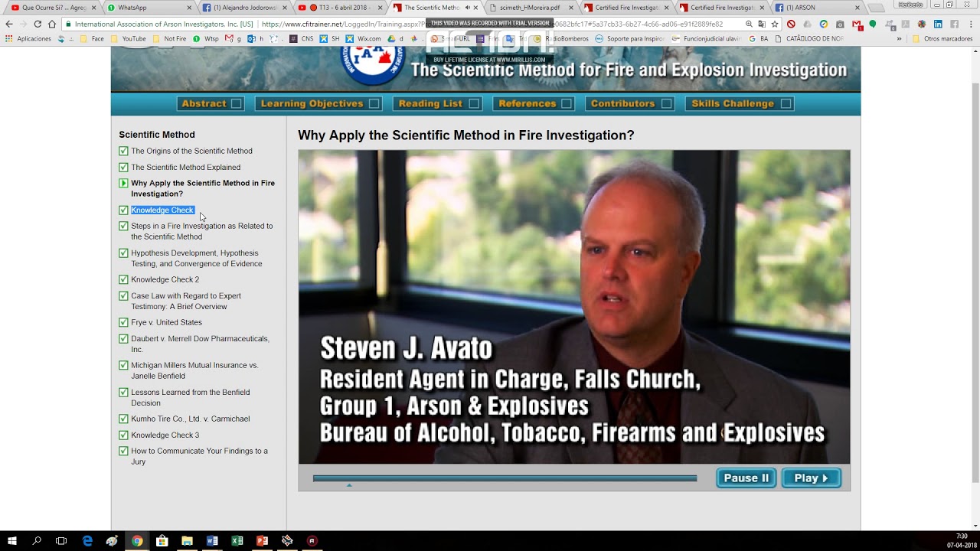
Task: Click checkbox beside Kumho Tire Co. item
Action: point(123,419)
